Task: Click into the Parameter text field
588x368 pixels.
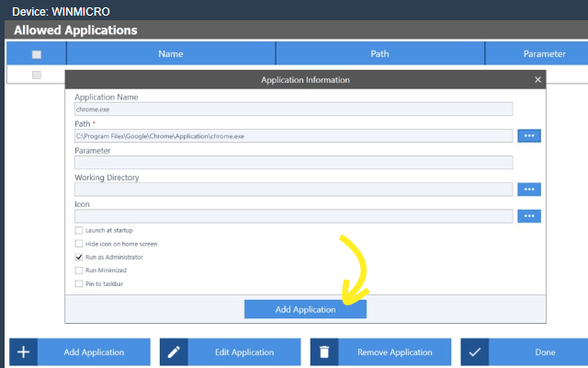Action: point(293,163)
